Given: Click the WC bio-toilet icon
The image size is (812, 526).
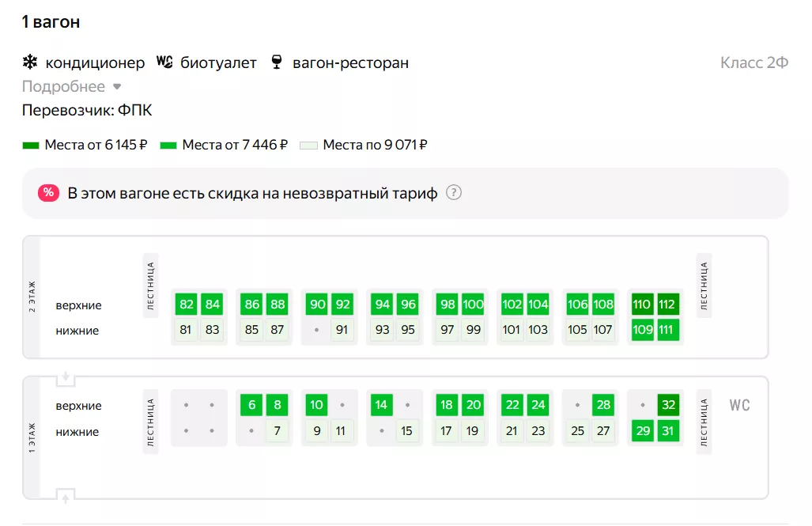Looking at the screenshot, I should click(164, 62).
